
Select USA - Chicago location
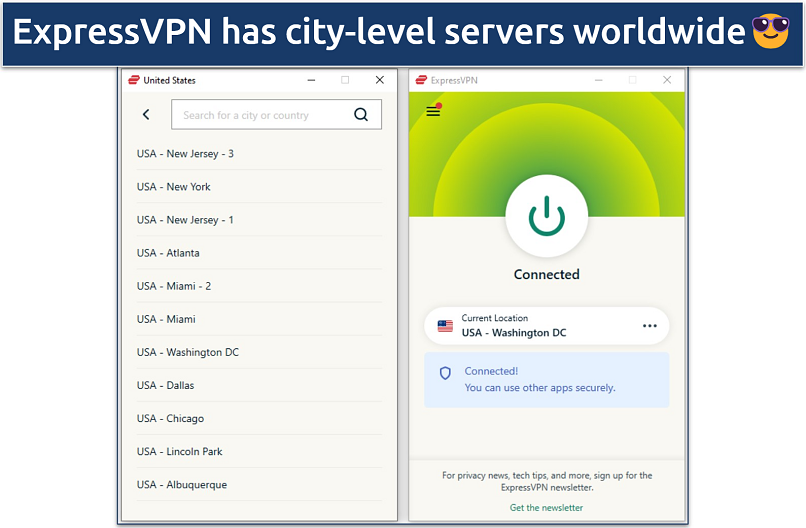point(259,418)
